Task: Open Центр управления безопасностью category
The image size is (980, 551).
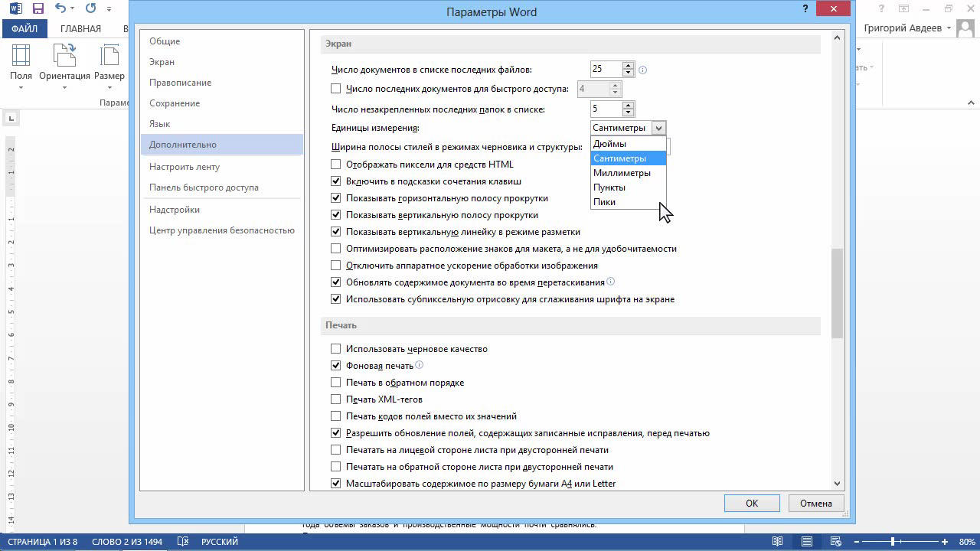Action: click(x=222, y=230)
